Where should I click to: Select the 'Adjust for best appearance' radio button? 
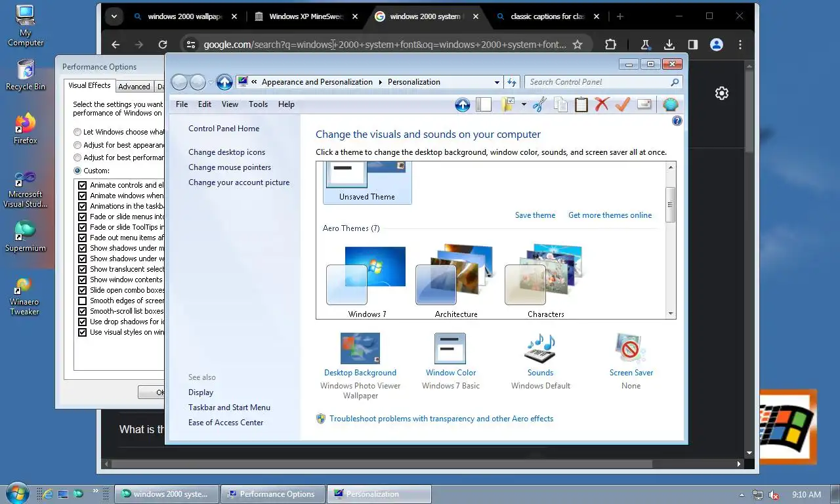[78, 145]
